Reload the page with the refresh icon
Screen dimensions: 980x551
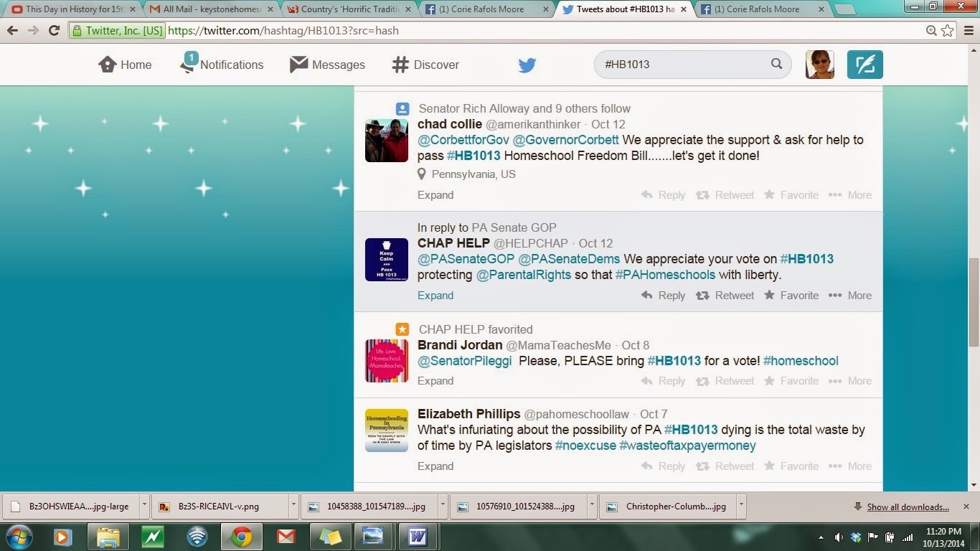54,31
